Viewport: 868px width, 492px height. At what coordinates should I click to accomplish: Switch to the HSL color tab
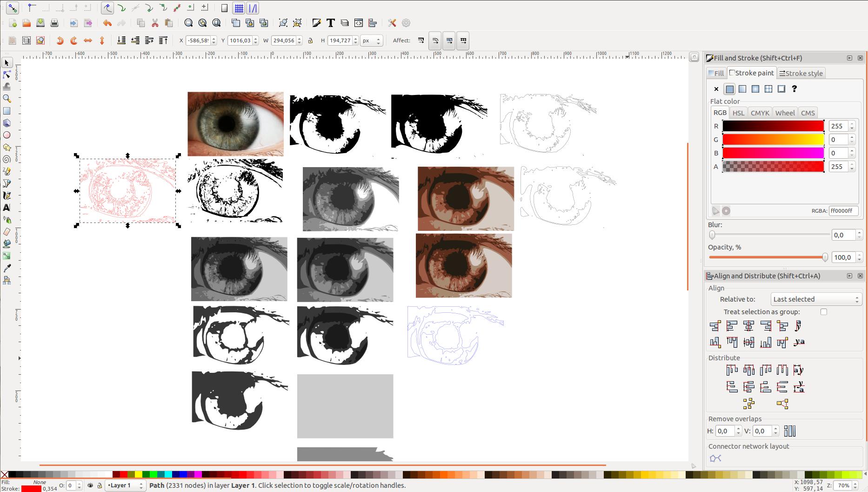pos(738,113)
